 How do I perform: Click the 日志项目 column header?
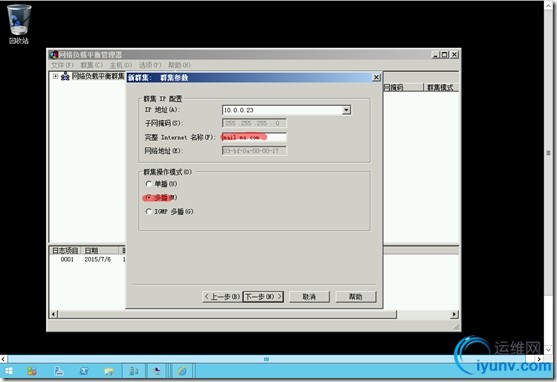pyautogui.click(x=65, y=251)
